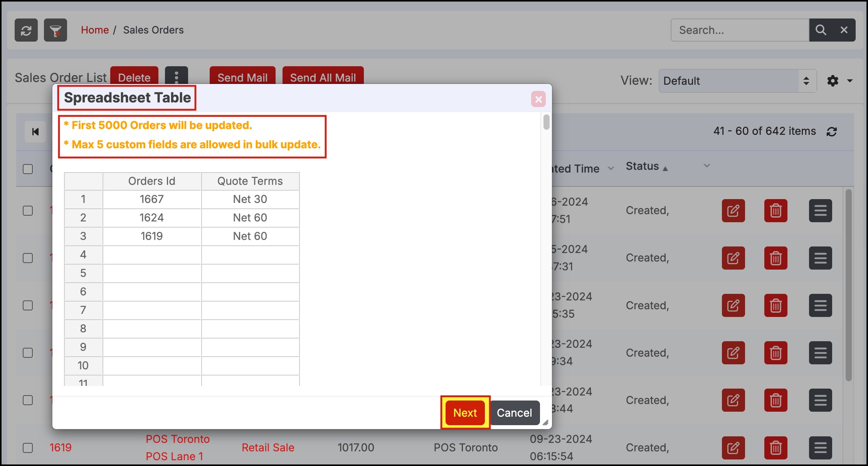Open hamburger menu for order 1619
Image resolution: width=868 pixels, height=466 pixels.
pyautogui.click(x=820, y=448)
